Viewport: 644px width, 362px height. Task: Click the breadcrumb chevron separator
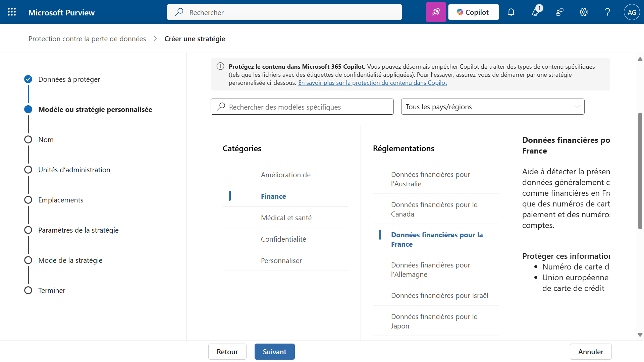155,39
